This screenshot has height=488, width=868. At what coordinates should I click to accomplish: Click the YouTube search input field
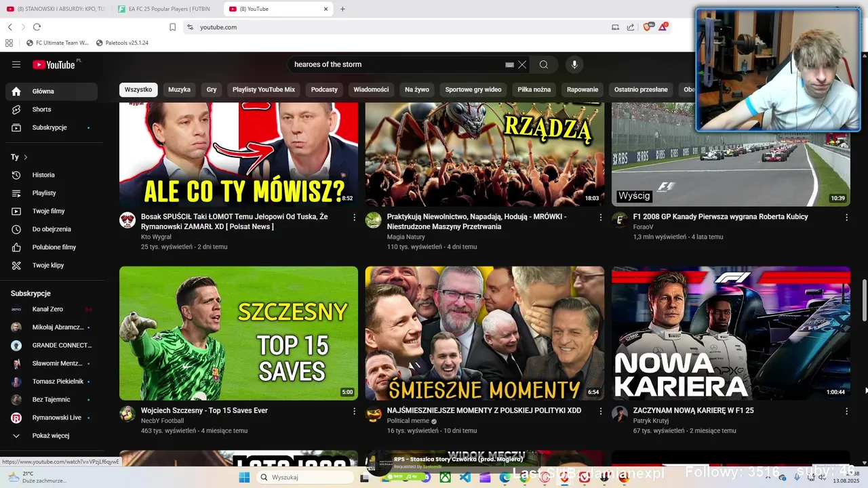coord(397,64)
